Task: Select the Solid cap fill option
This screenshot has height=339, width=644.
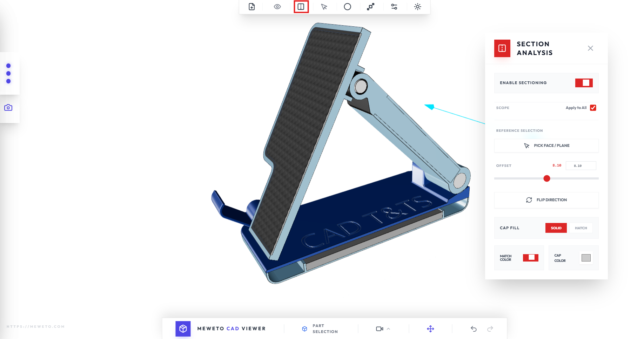Action: (x=556, y=228)
